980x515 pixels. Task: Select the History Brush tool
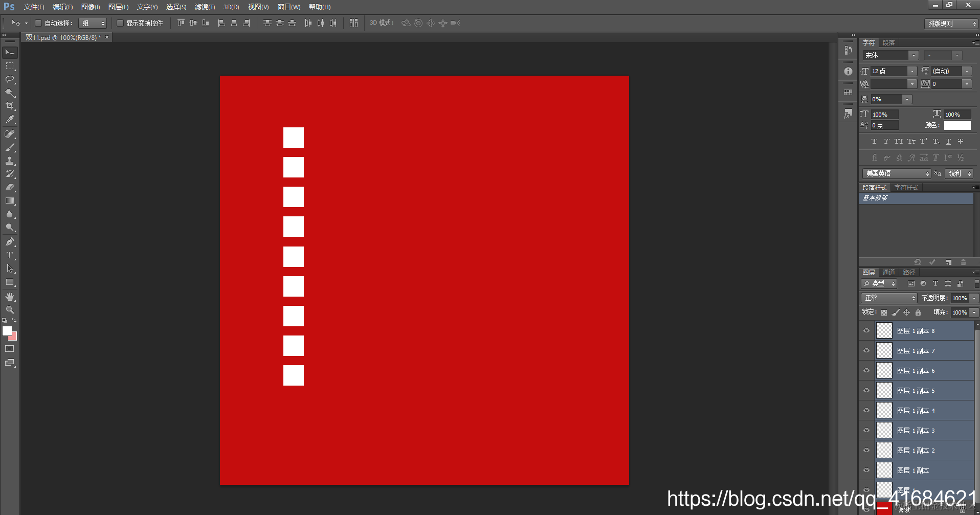[10, 174]
